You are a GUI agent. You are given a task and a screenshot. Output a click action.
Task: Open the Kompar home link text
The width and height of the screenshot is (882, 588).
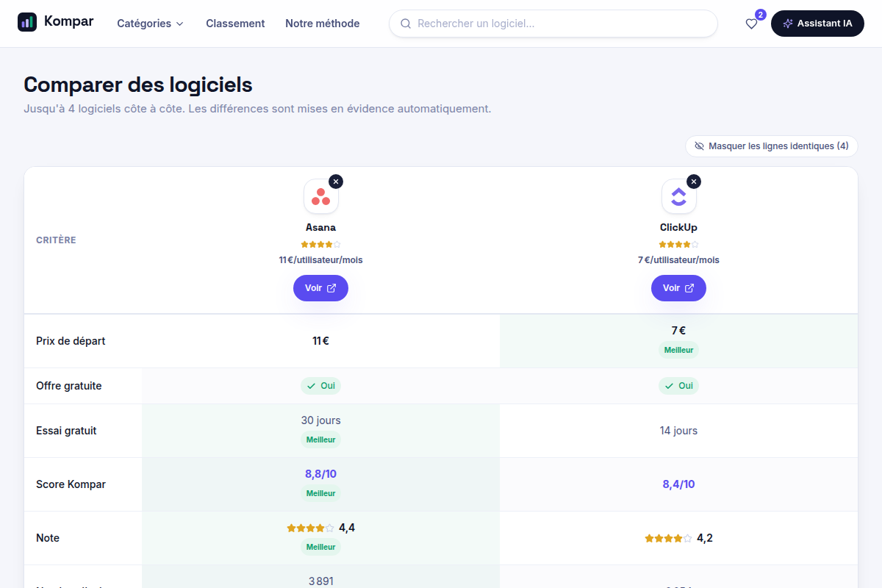(68, 21)
